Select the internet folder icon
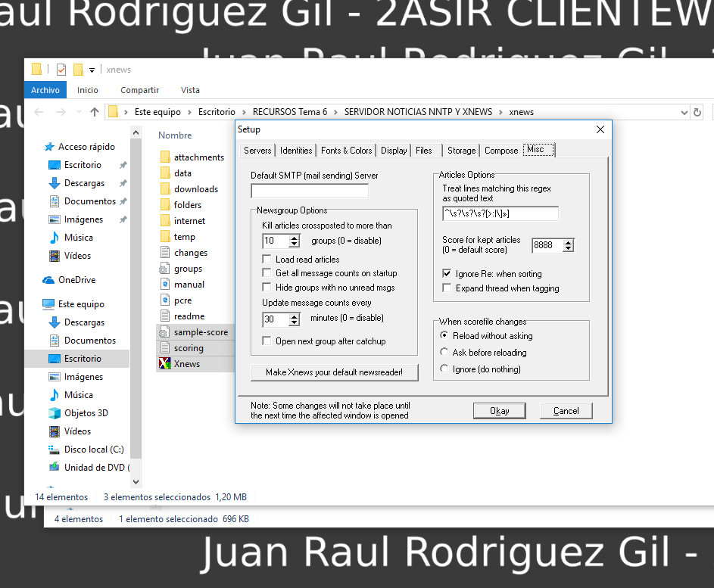Image resolution: width=714 pixels, height=588 pixels. pyautogui.click(x=165, y=221)
